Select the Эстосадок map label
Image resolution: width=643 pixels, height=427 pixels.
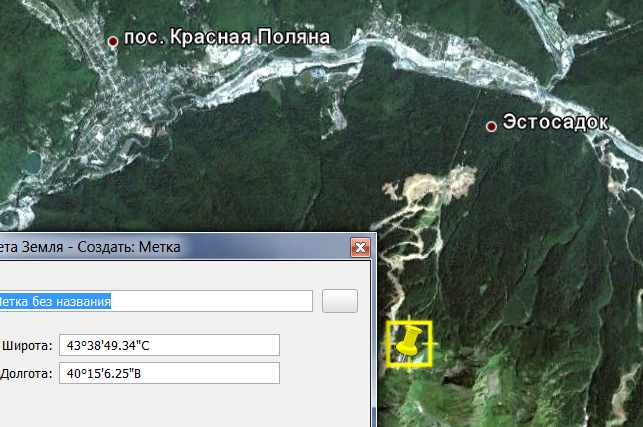coord(555,123)
